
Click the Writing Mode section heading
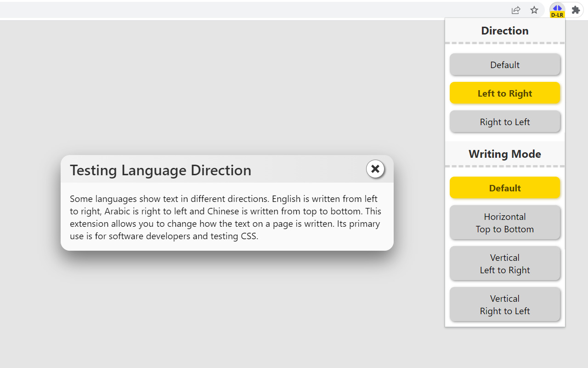505,154
